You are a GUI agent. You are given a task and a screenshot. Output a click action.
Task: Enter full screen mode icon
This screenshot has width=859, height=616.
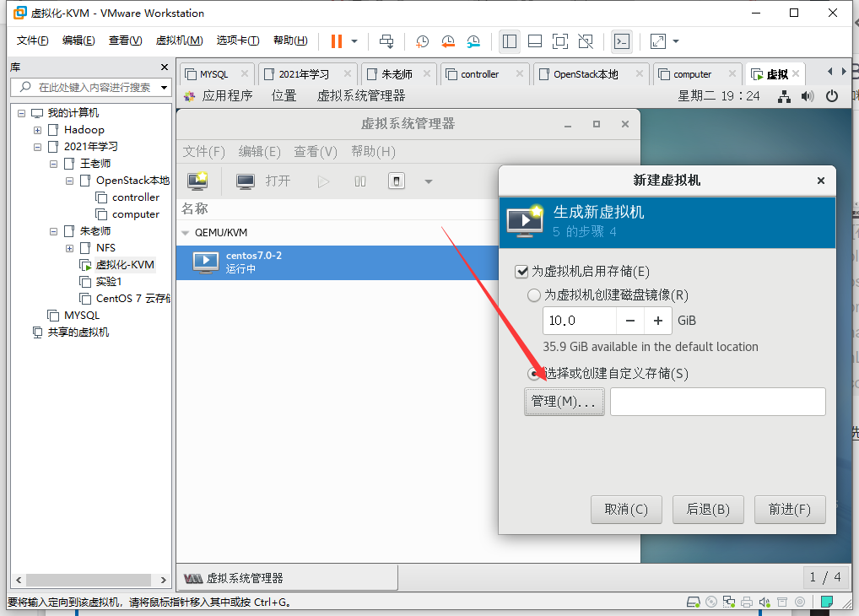(560, 41)
